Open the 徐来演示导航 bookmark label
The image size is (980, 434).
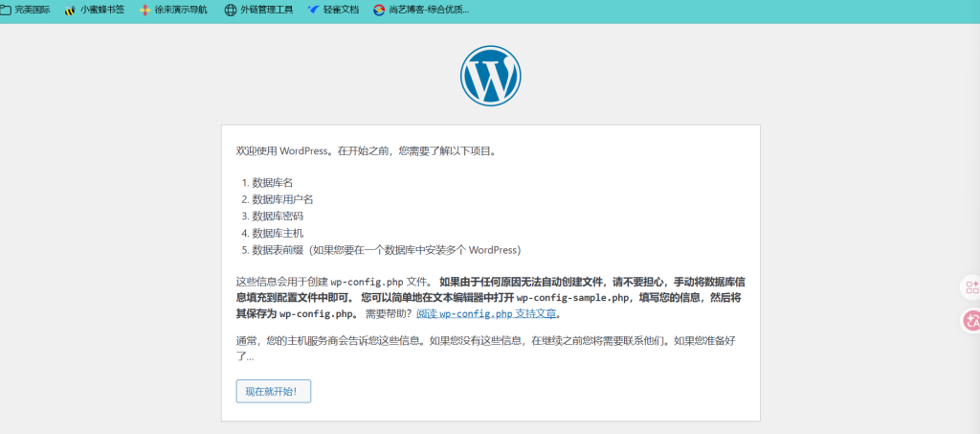(x=181, y=10)
